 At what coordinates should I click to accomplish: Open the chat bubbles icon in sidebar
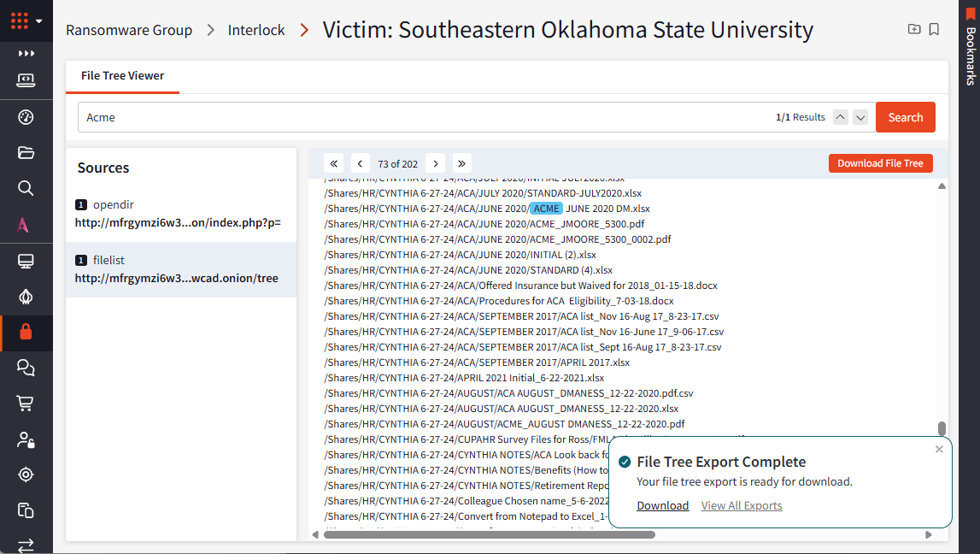26,368
